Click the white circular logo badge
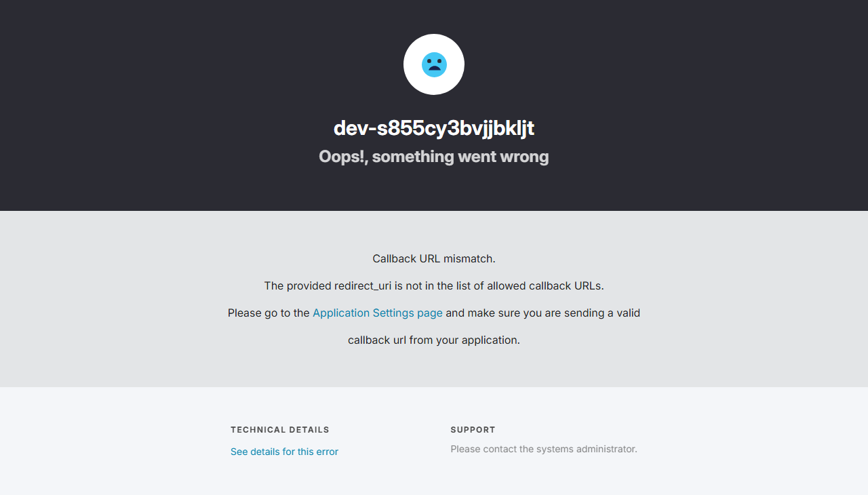The height and width of the screenshot is (495, 868). point(434,64)
